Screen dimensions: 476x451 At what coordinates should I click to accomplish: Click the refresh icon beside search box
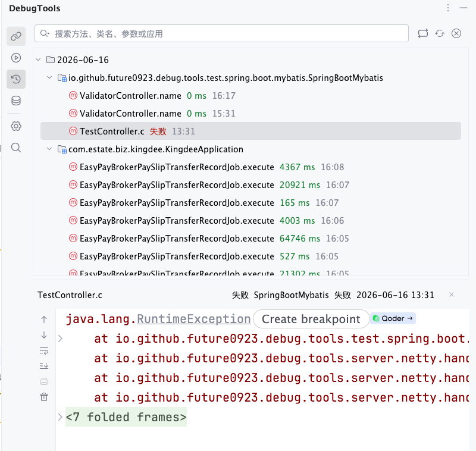[440, 33]
